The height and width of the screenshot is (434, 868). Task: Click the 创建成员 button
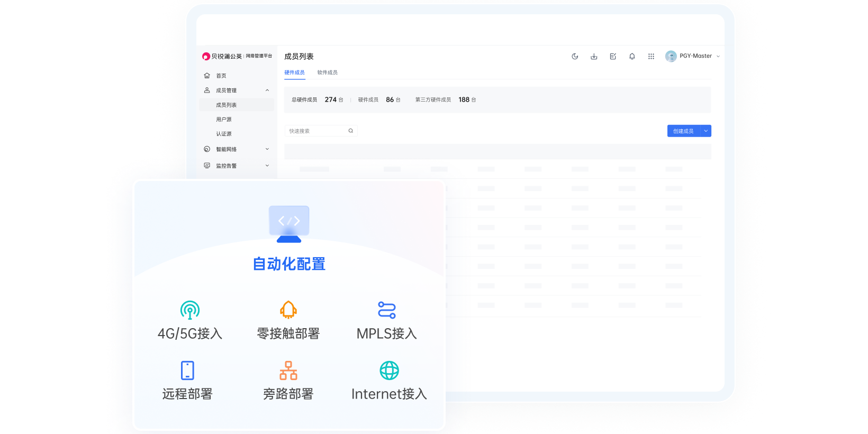click(x=683, y=131)
